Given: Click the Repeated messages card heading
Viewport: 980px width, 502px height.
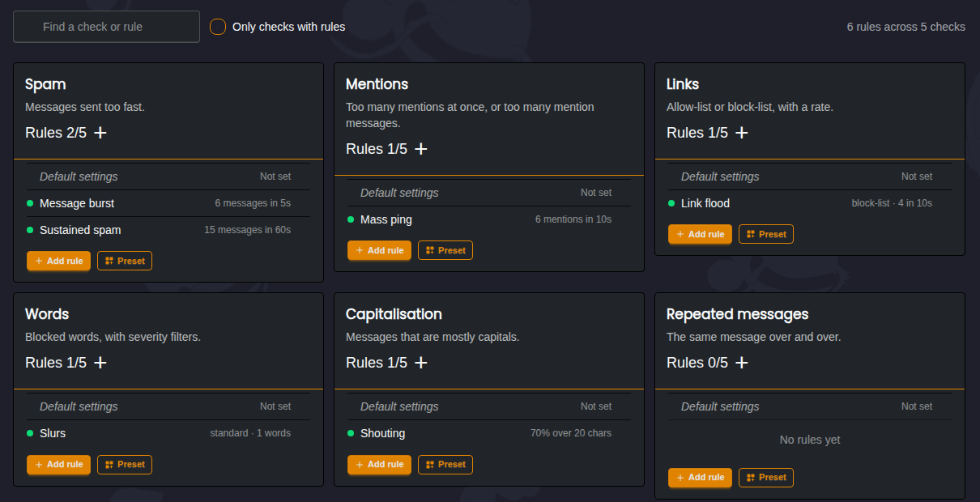Looking at the screenshot, I should tap(738, 314).
